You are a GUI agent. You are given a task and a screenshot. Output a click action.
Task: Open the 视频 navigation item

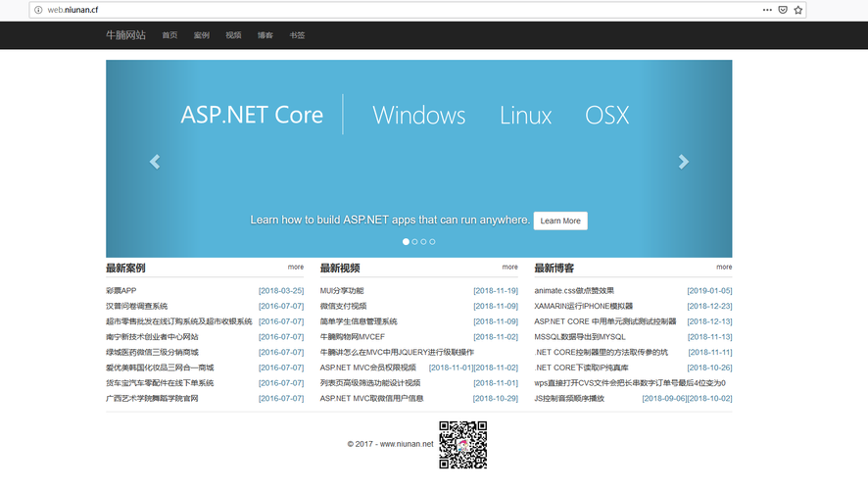pos(233,35)
